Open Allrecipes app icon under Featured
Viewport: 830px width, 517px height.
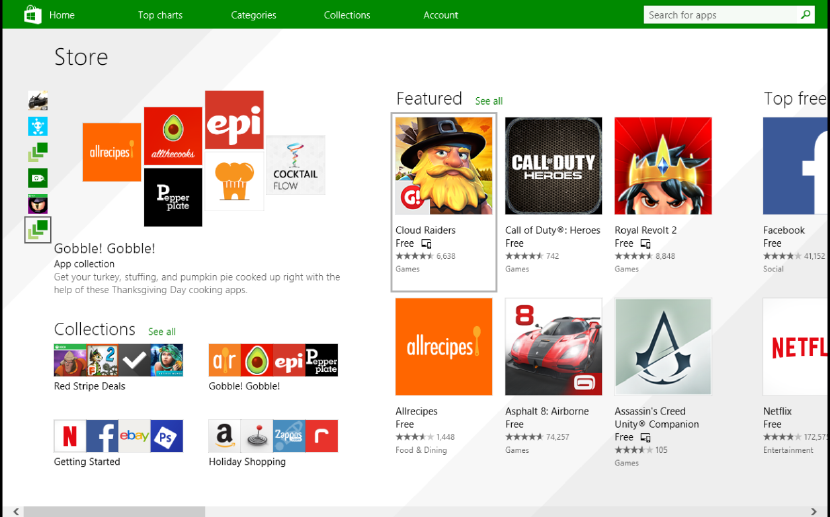point(444,347)
